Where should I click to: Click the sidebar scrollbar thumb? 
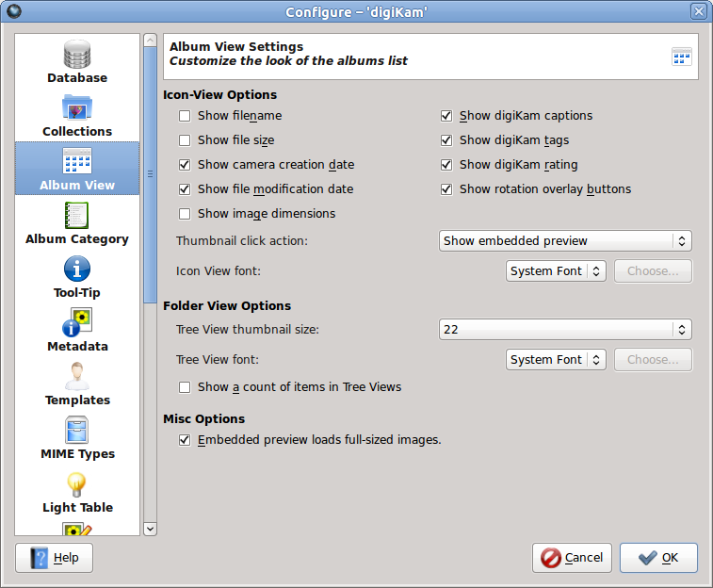coord(150,174)
